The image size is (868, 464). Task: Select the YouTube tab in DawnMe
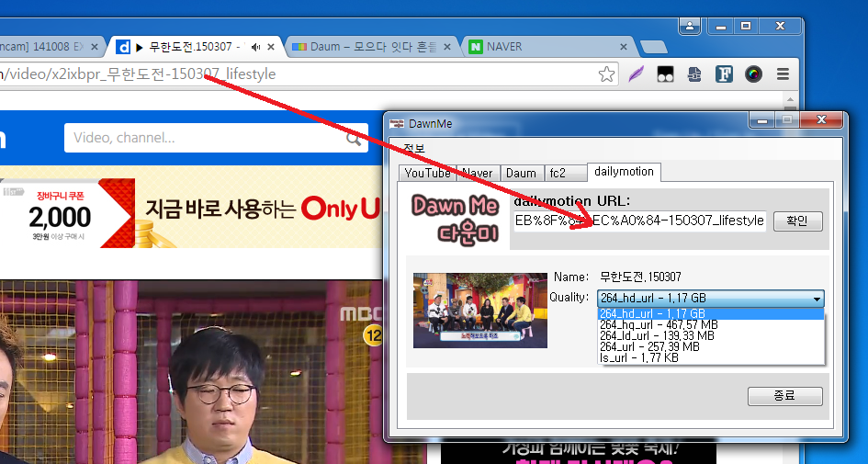(427, 174)
